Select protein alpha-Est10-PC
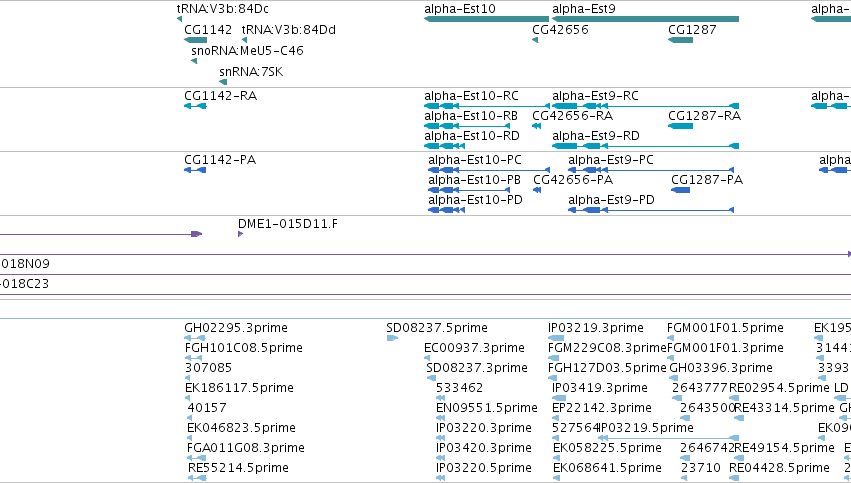The image size is (851, 483). 489,170
